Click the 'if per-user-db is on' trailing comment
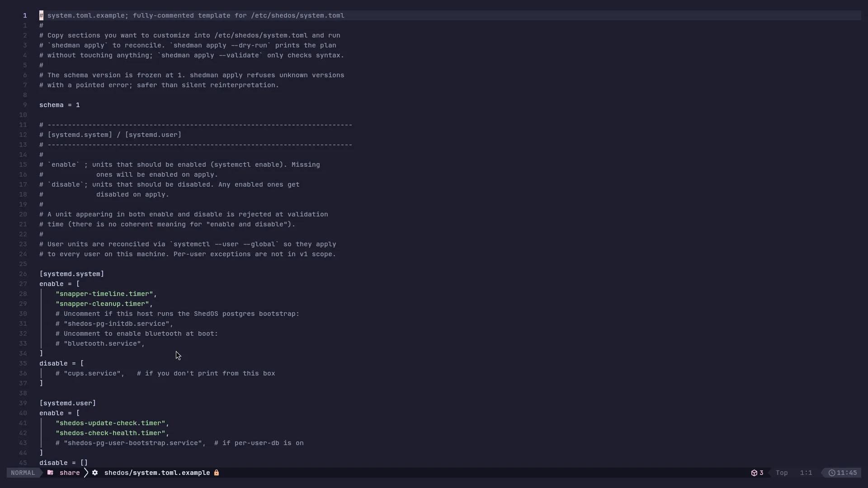The width and height of the screenshot is (868, 488). pos(259,443)
